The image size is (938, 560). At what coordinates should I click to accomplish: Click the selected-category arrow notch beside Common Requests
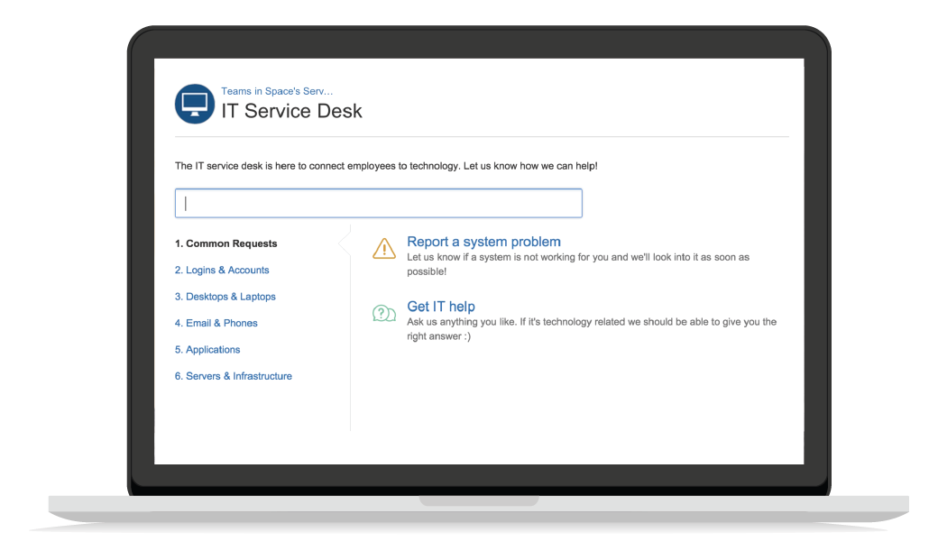[x=344, y=243]
